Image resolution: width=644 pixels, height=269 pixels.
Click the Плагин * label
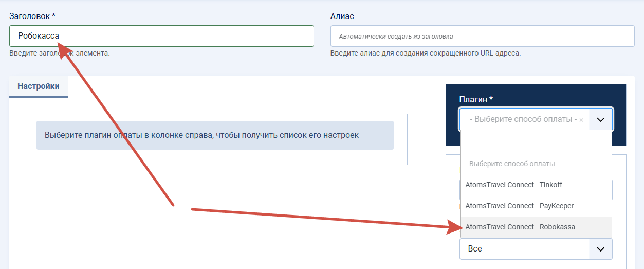[476, 99]
